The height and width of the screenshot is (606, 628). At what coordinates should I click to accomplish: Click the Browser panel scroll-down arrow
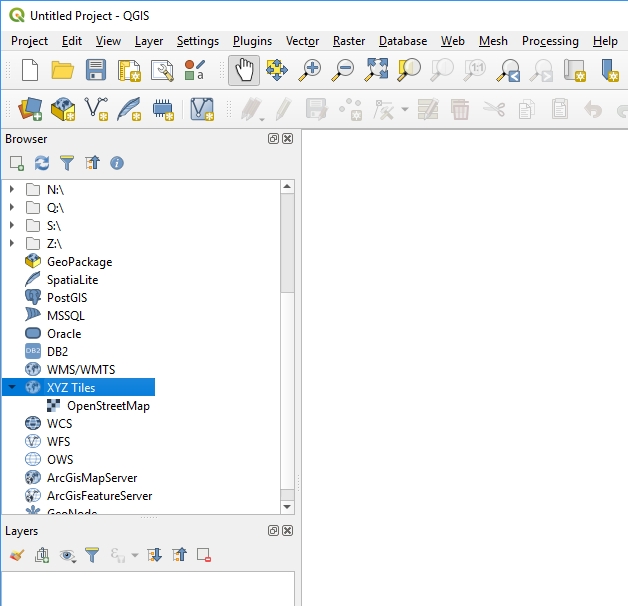288,507
